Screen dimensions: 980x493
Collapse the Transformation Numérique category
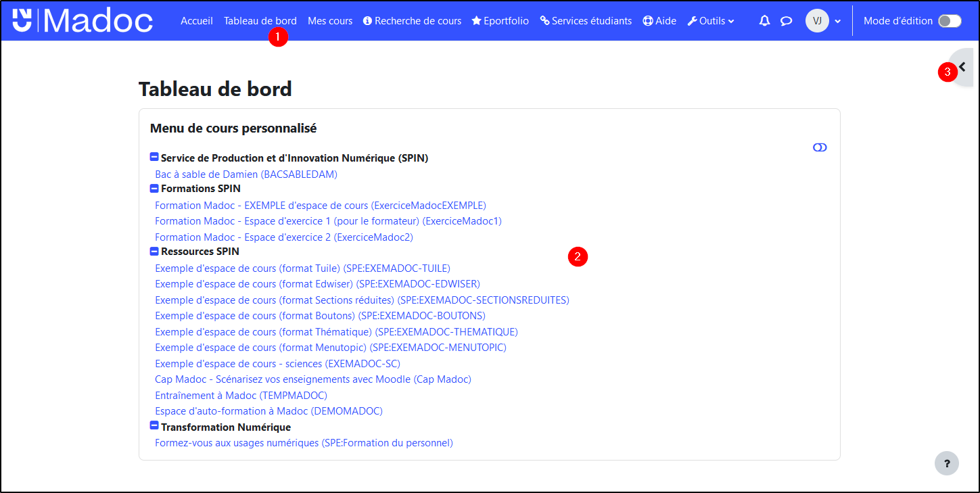point(154,427)
